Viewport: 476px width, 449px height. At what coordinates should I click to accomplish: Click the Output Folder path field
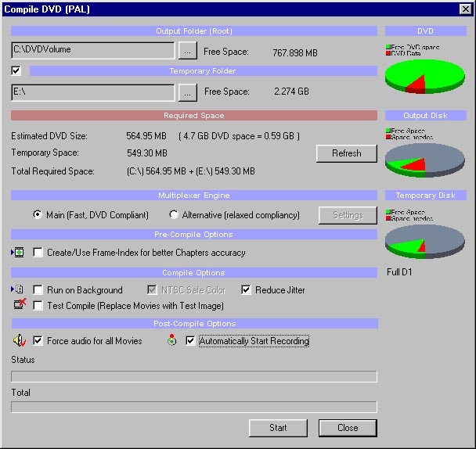(93, 50)
